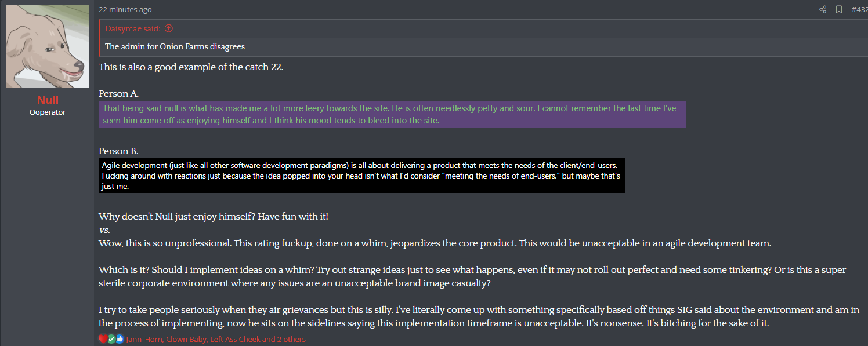Open Null's dog avatar image
This screenshot has width=868, height=346.
48,46
